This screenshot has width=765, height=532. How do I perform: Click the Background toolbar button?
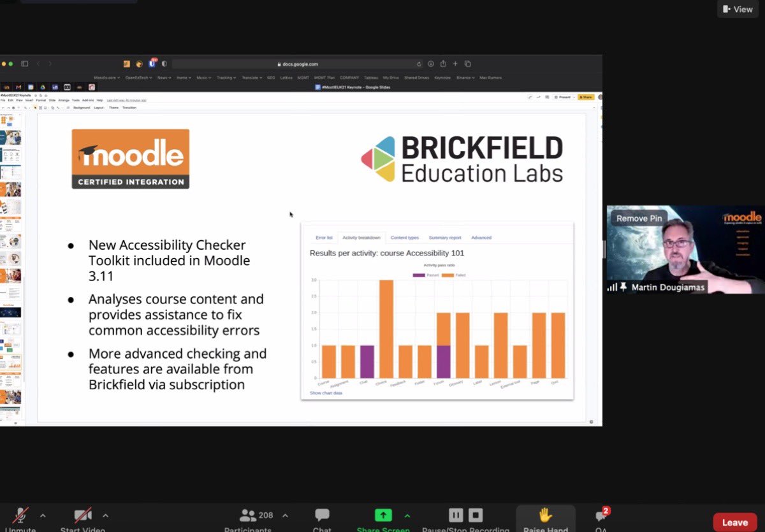point(82,108)
